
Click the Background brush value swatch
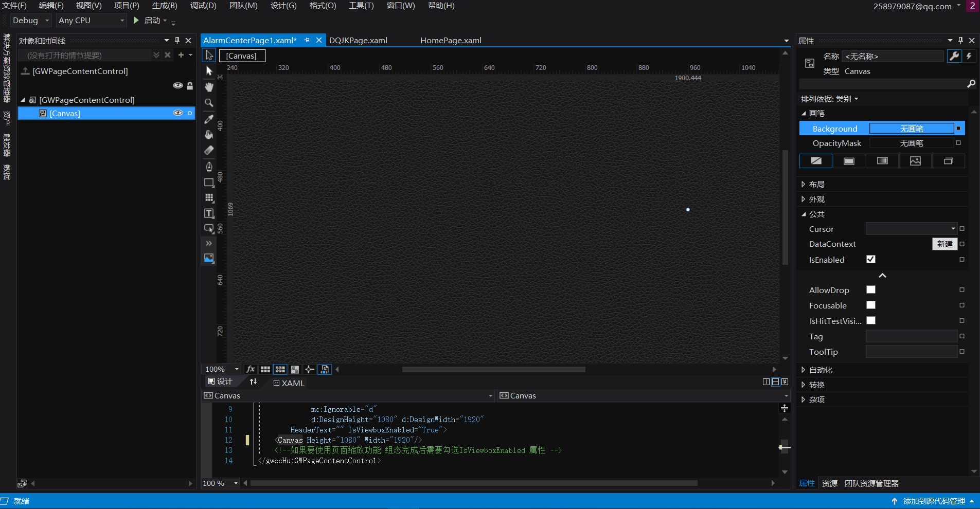(x=911, y=129)
